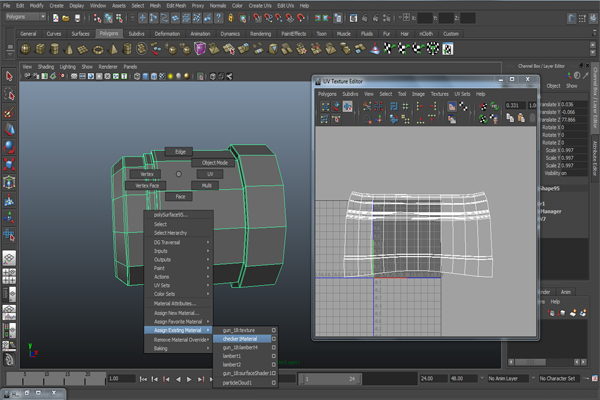This screenshot has height=400, width=600.
Task: Click the Translate X value field
Action: click(573, 104)
